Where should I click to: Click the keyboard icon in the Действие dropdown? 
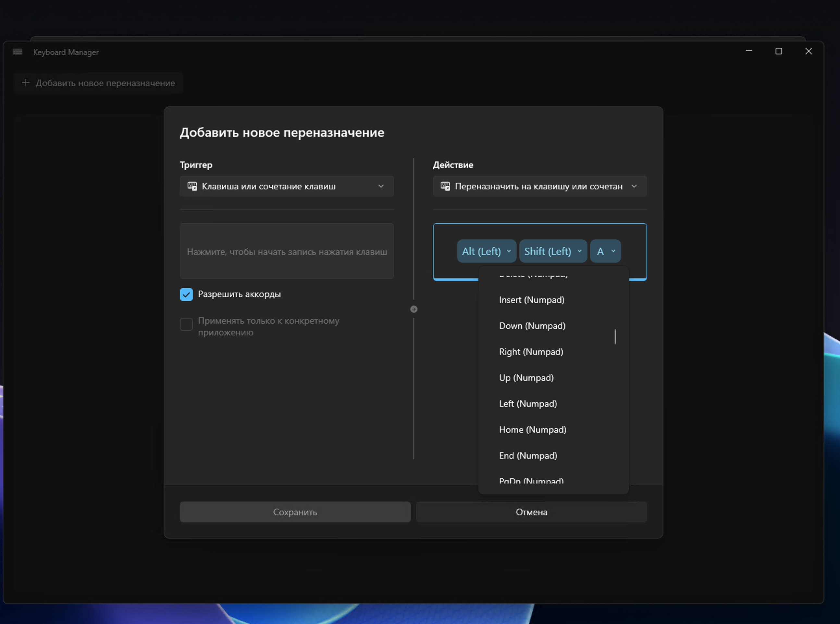445,186
